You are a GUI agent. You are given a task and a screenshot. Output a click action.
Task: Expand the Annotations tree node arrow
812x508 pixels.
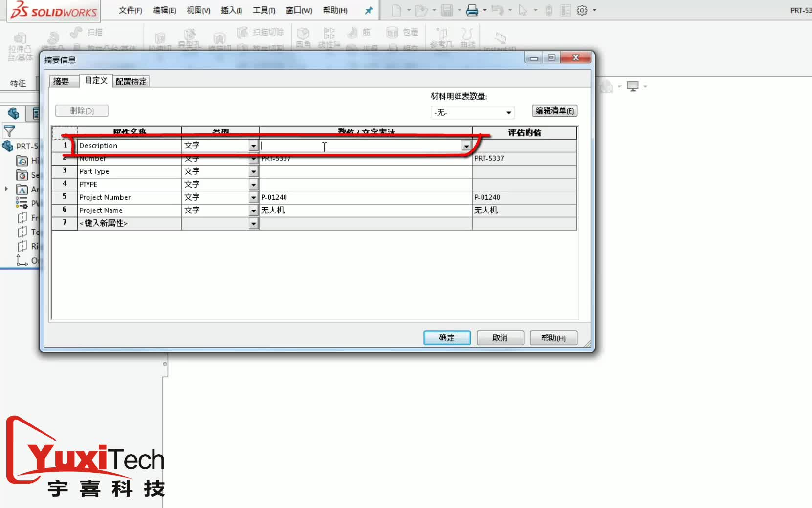point(6,189)
